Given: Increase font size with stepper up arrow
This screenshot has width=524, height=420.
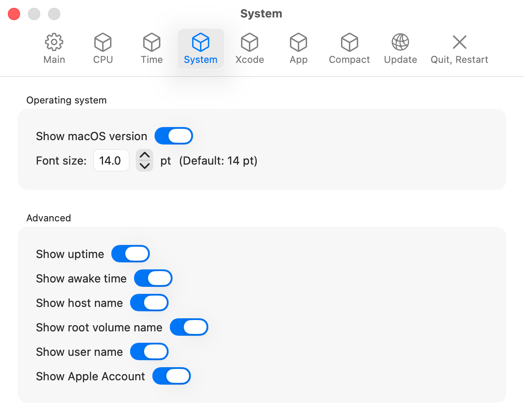Looking at the screenshot, I should [x=145, y=155].
